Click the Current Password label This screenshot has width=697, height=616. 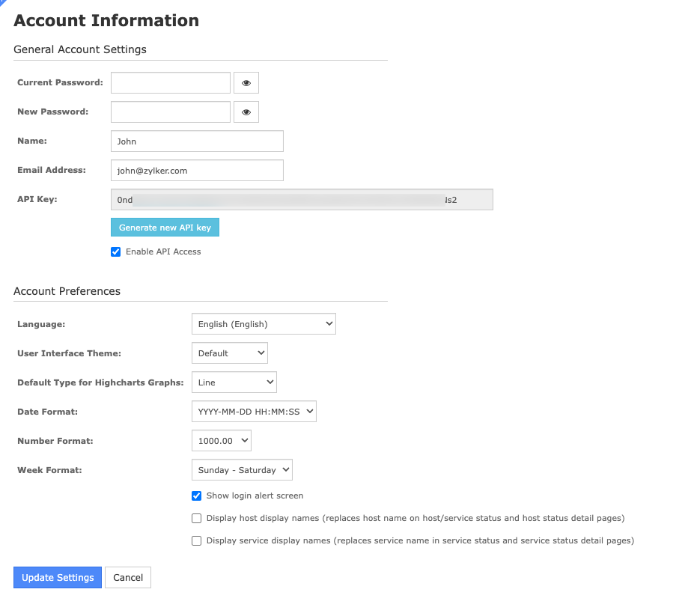(60, 82)
